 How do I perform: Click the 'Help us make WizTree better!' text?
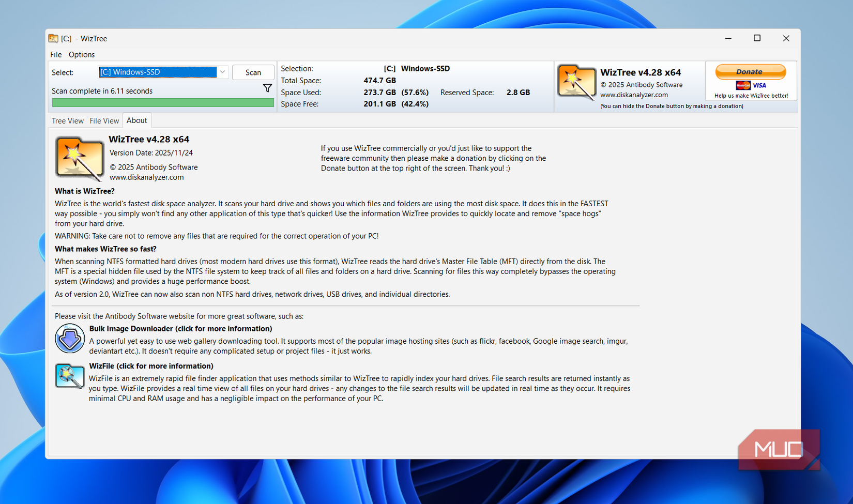[x=751, y=96]
